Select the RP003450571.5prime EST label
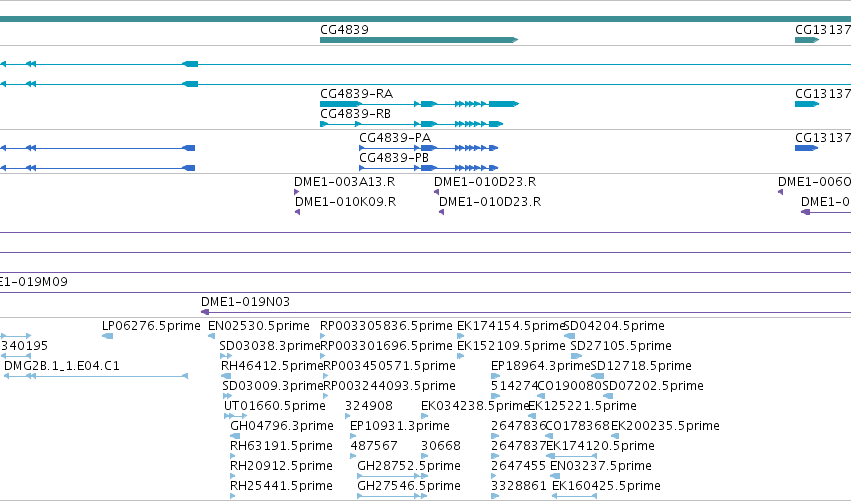851x501 pixels. click(389, 366)
